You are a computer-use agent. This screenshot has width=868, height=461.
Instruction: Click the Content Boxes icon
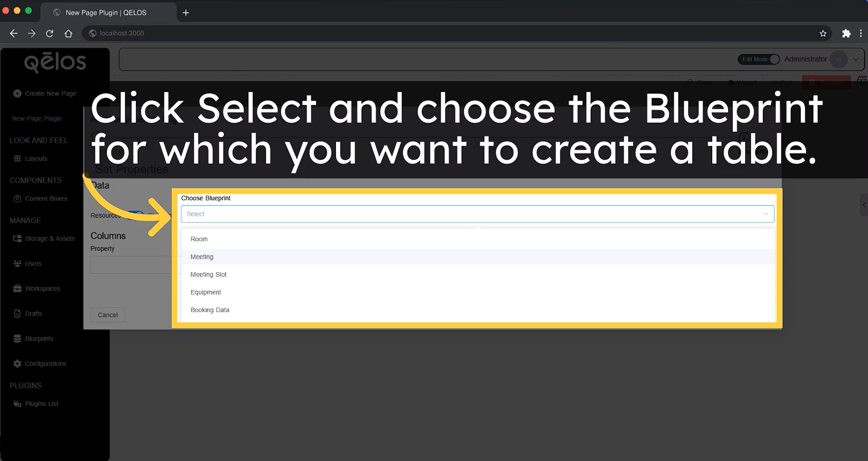(x=17, y=198)
